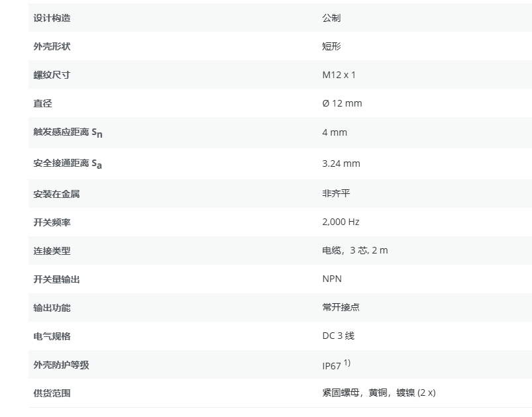Image resolution: width=532 pixels, height=417 pixels.
Task: Select the 外壳防护等级 label
Action: click(x=61, y=365)
